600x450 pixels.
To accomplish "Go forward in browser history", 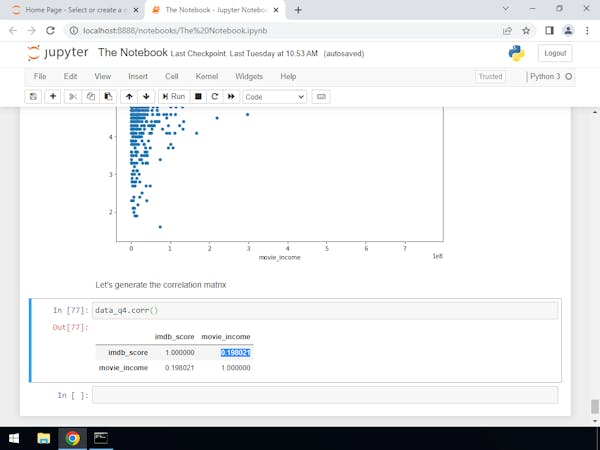I will pyautogui.click(x=31, y=31).
